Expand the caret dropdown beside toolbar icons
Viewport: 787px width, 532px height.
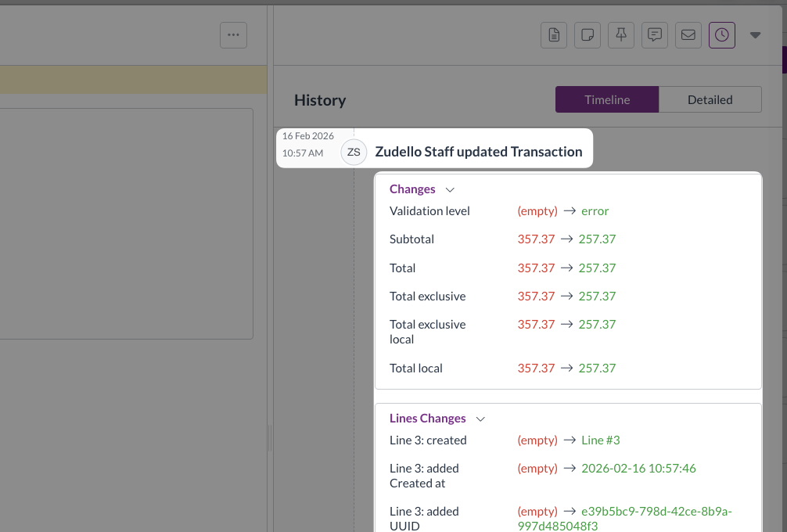coord(755,35)
